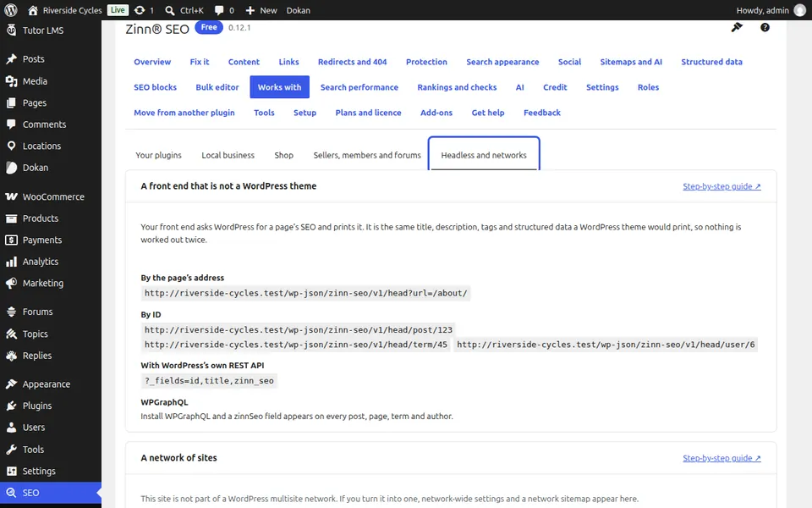Screen dimensions: 812x508
Task: Open the first Step-by-step guide link
Action: click(721, 186)
